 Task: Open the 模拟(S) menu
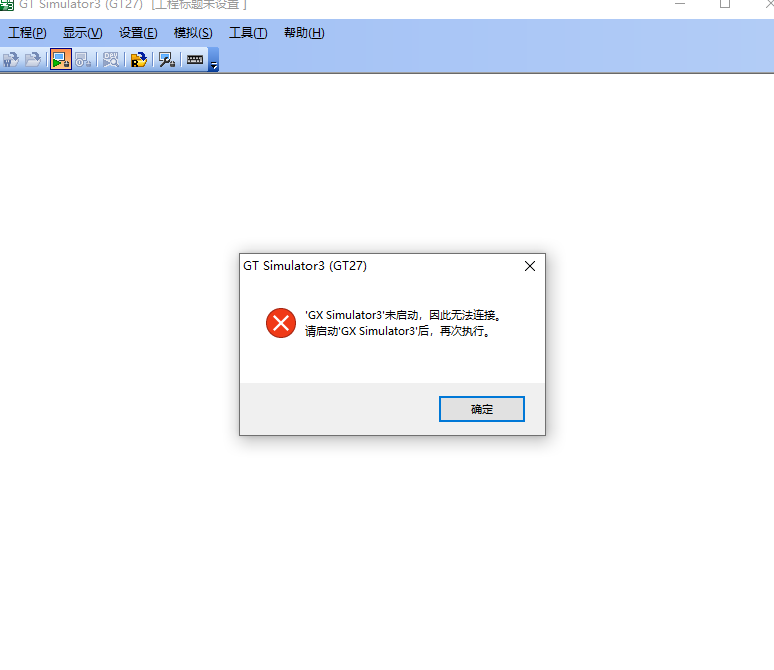tap(193, 33)
